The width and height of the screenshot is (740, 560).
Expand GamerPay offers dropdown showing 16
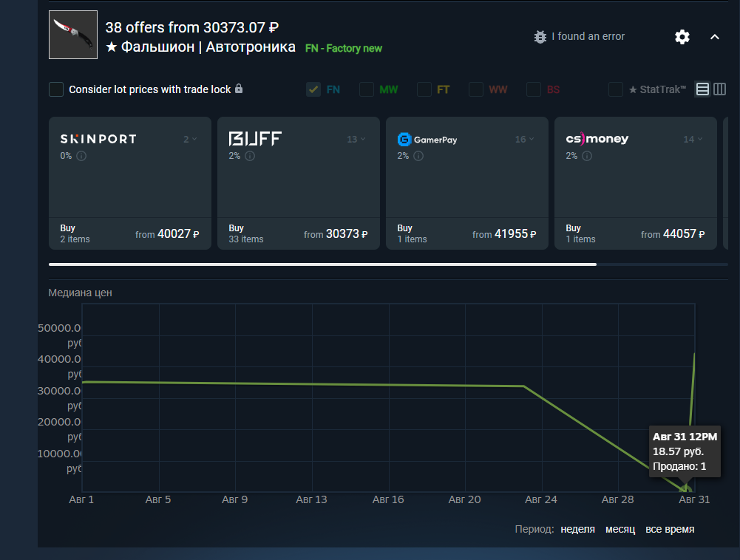pyautogui.click(x=525, y=139)
